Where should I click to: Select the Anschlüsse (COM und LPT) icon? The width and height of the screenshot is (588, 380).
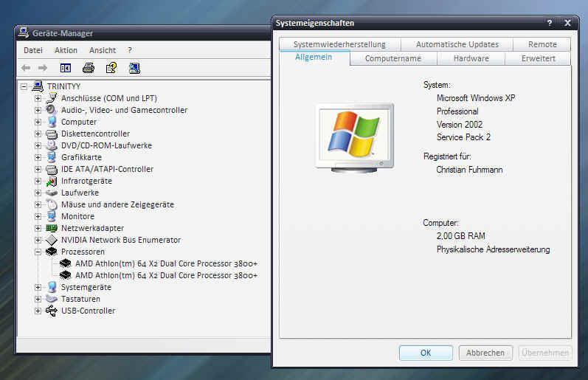(x=52, y=98)
